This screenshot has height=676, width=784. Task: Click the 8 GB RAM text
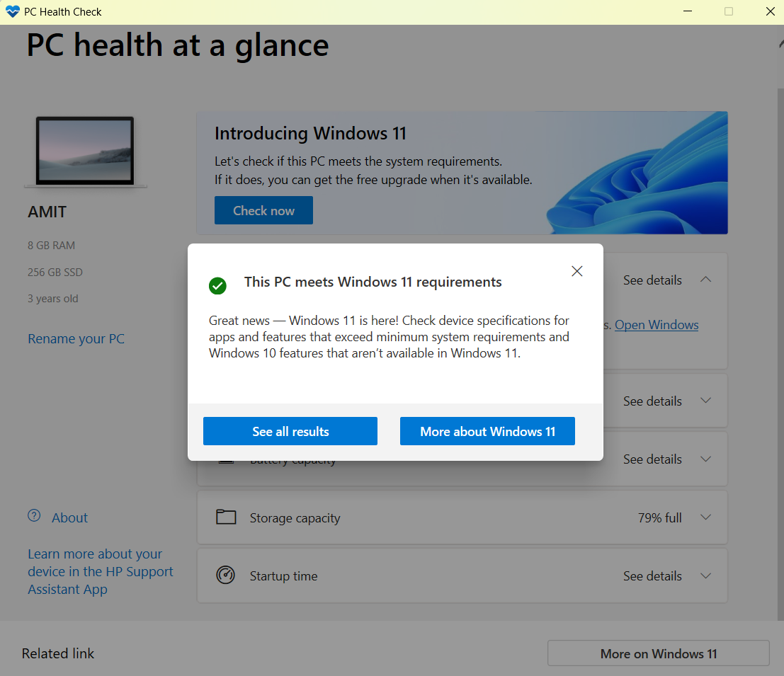click(x=52, y=246)
